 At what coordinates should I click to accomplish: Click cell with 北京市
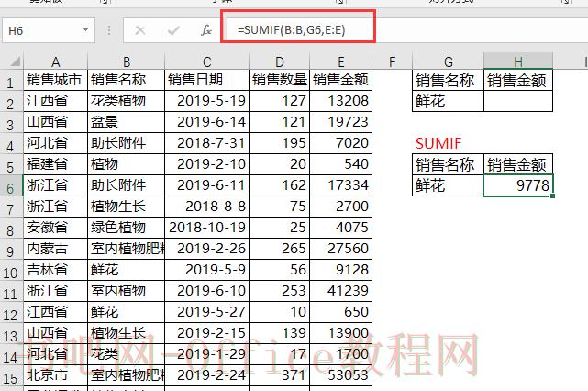(x=56, y=375)
